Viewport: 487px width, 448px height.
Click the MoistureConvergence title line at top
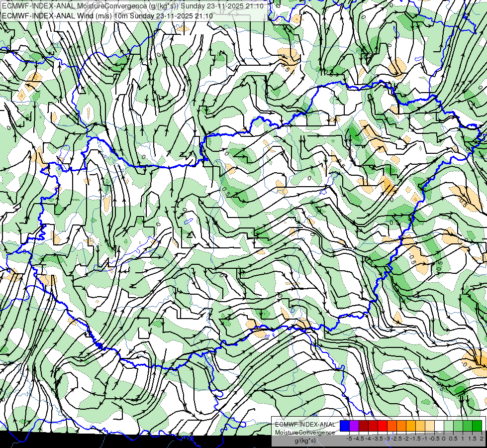coord(133,6)
